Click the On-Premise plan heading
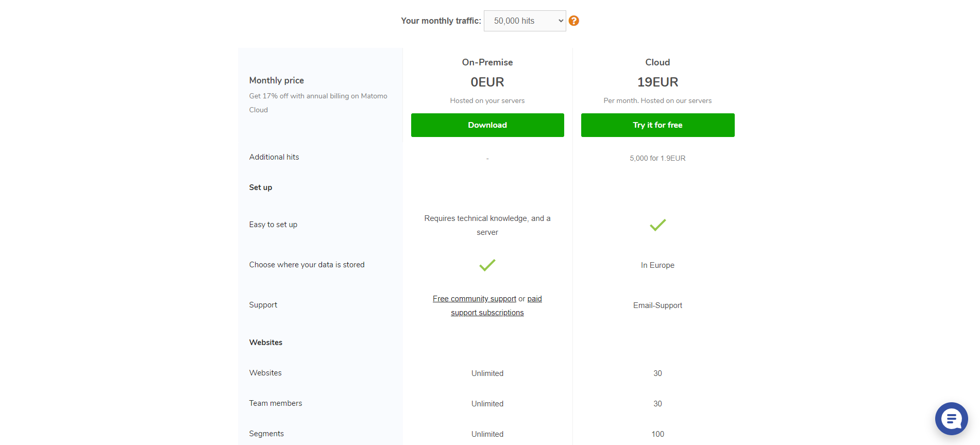The width and height of the screenshot is (980, 445). tap(487, 62)
